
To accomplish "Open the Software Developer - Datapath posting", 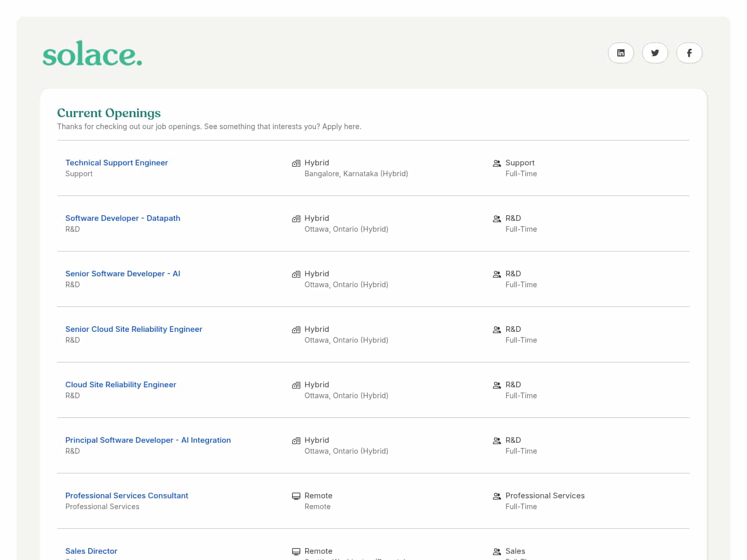I will (123, 218).
